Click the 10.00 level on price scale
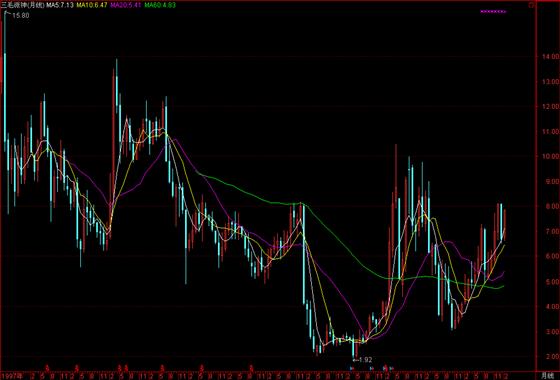Viewport: 560px width, 380px height. [x=550, y=156]
